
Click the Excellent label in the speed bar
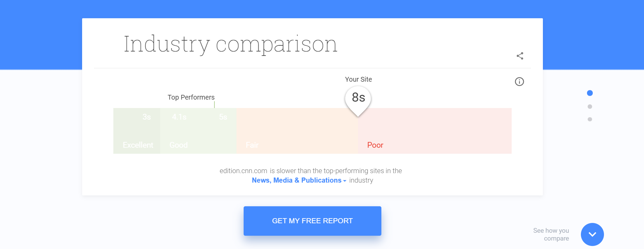click(138, 145)
